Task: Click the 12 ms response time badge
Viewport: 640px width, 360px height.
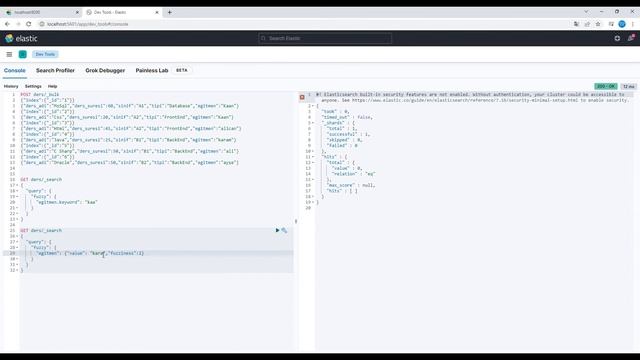Action: (629, 87)
